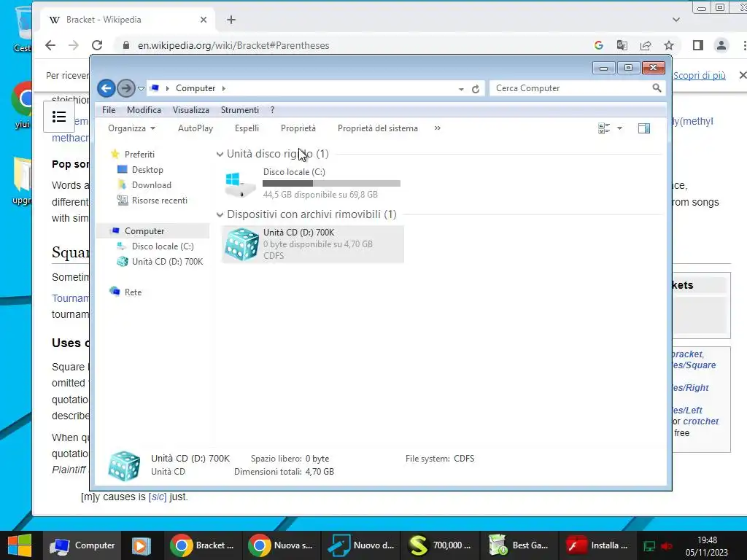Select Disco locale (C:) in navigation pane
This screenshot has width=747, height=560.
(163, 246)
